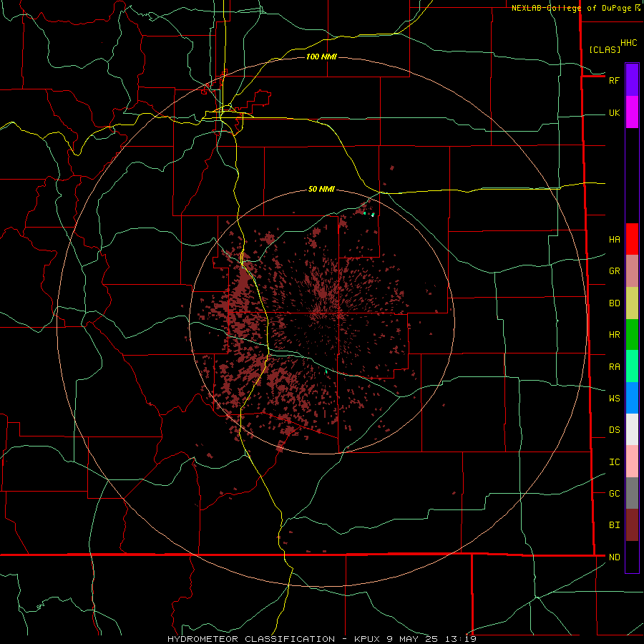Click the RA legend label

click(x=614, y=367)
